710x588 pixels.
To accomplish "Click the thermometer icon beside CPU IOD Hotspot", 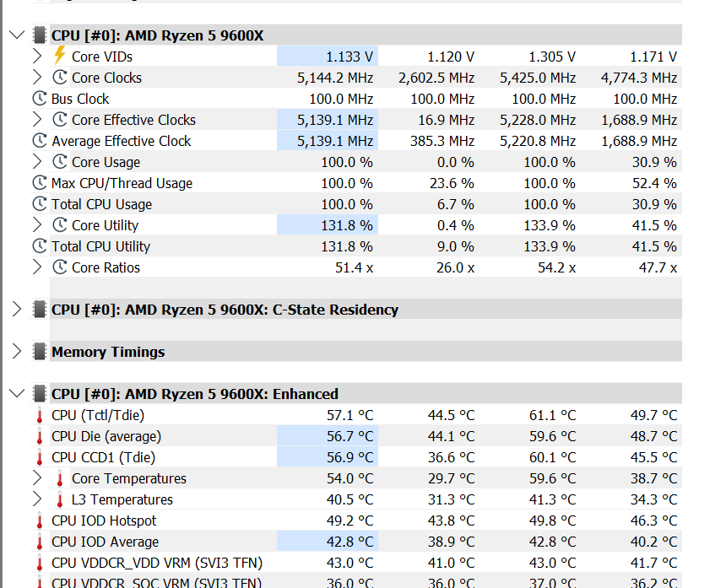I will (x=39, y=521).
